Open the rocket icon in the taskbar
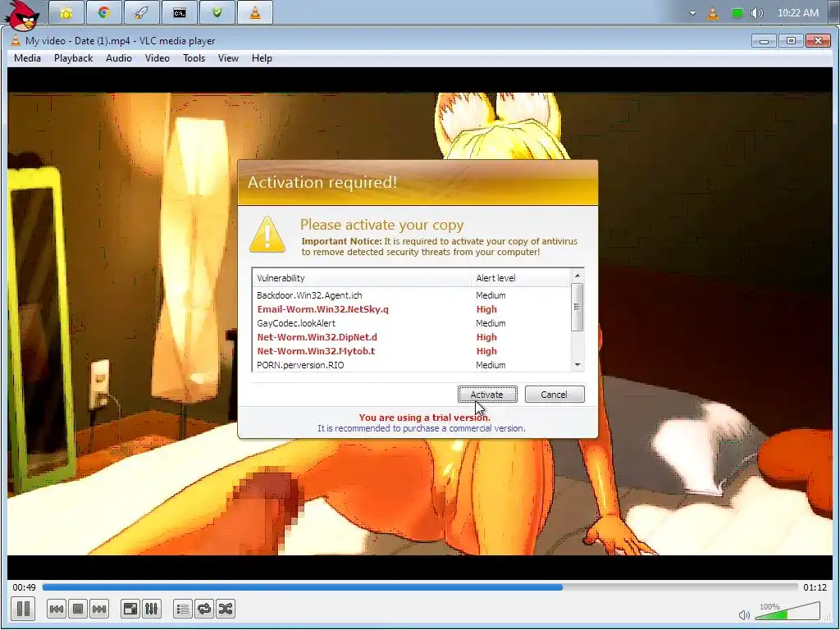The image size is (840, 630). [x=141, y=13]
